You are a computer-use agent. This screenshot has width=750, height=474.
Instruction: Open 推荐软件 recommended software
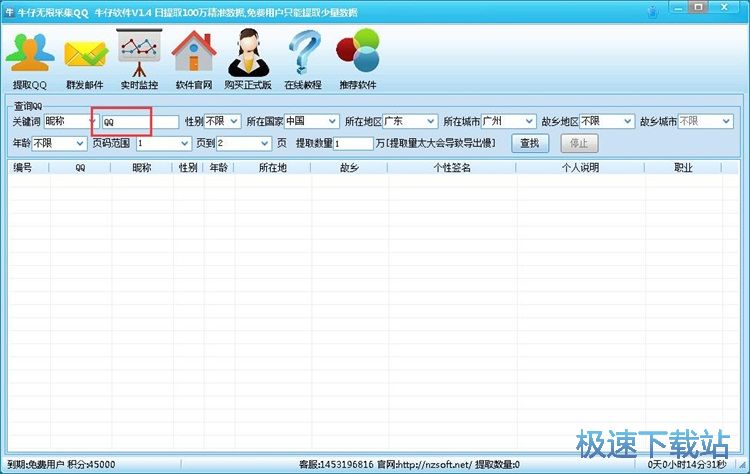click(358, 59)
